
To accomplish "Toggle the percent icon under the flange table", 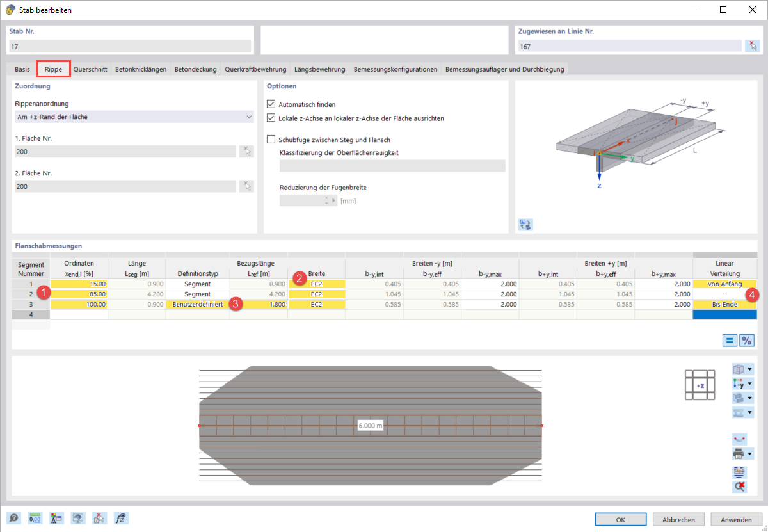I will tap(746, 340).
